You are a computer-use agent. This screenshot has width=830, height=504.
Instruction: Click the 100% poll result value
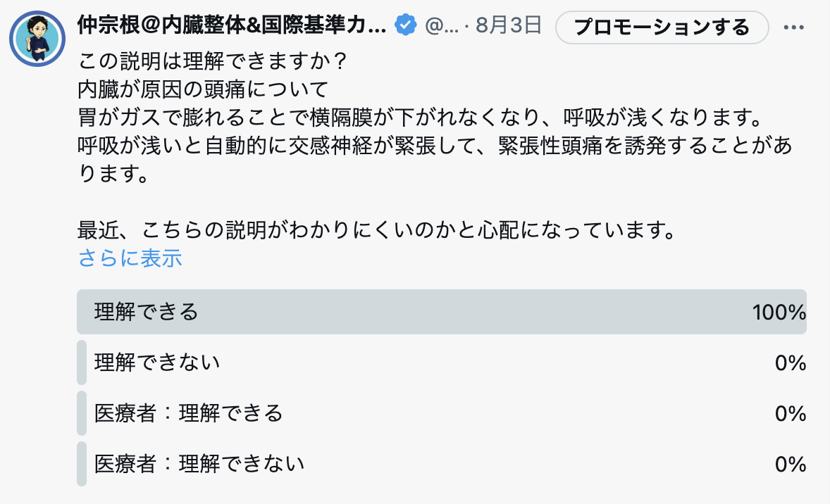(779, 312)
